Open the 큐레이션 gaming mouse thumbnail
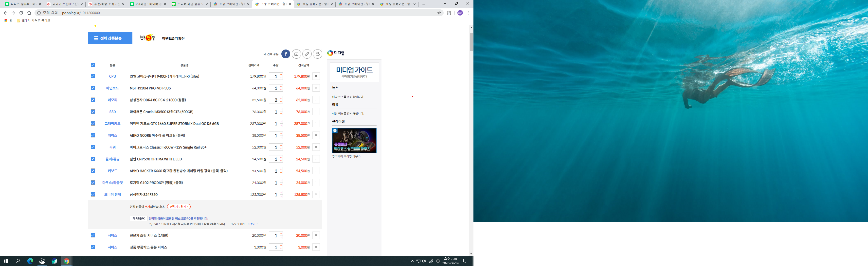Image resolution: width=868 pixels, height=266 pixels. click(x=354, y=140)
